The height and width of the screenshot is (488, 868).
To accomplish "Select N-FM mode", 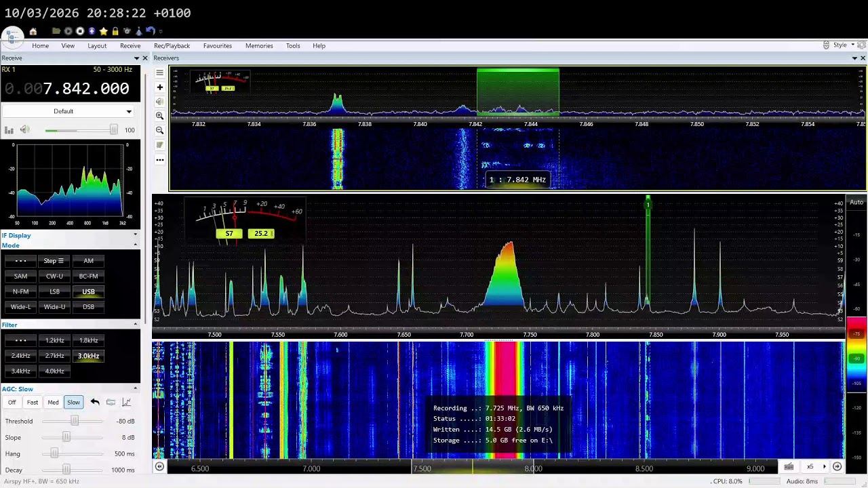I will 20,291.
